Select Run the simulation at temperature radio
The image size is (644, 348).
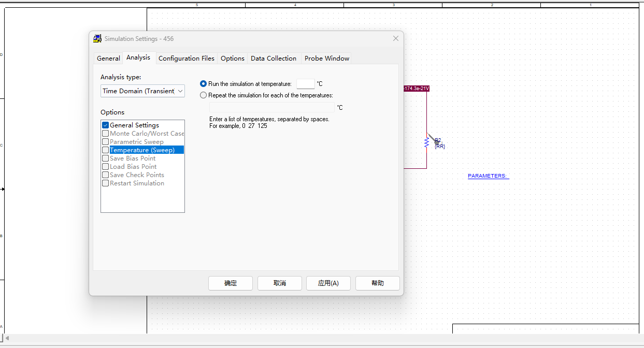pos(203,84)
